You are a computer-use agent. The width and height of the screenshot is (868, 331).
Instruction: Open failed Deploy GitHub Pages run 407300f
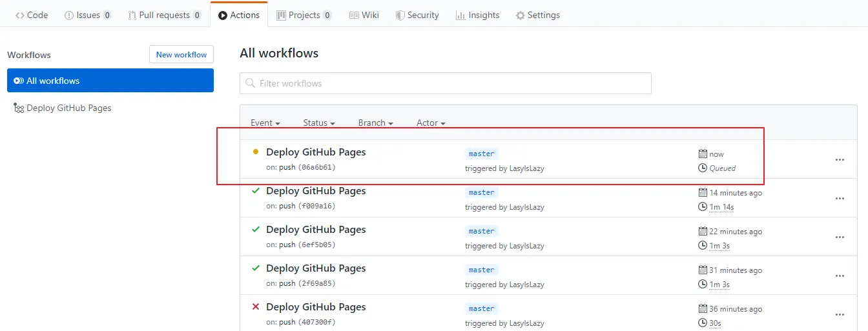(316, 307)
